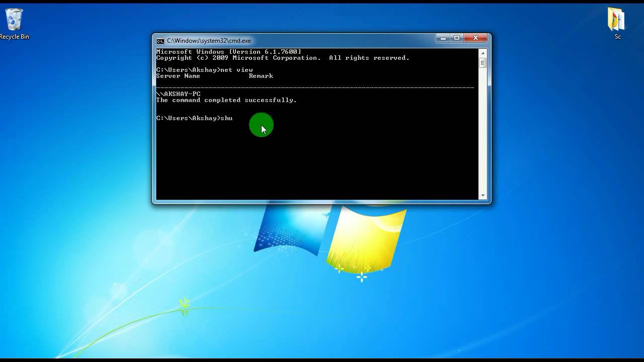Image resolution: width=644 pixels, height=362 pixels.
Task: Click the 'Remark' column header text
Action: click(261, 76)
